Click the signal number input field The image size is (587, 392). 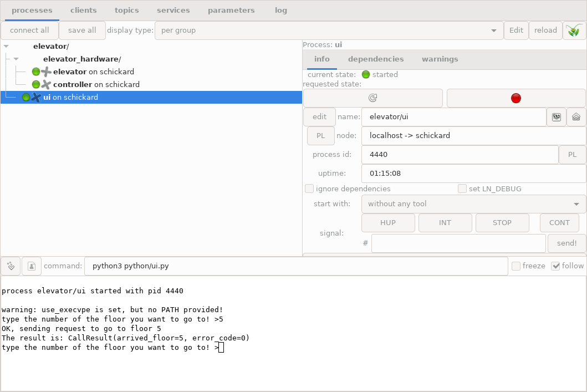click(458, 243)
